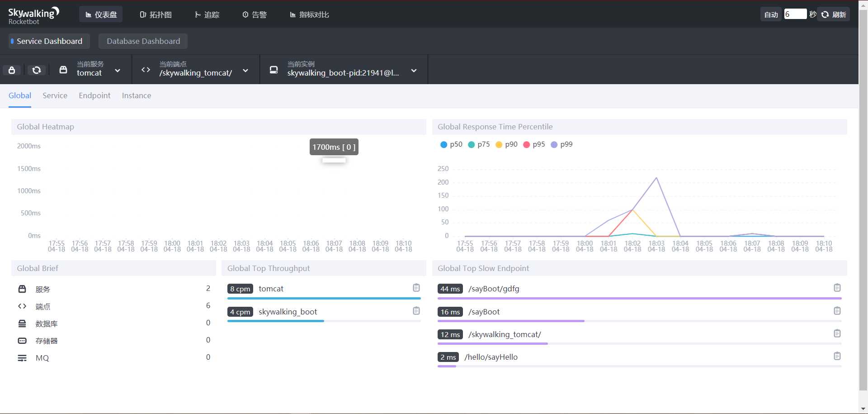Copy the /skywalking_tomcat/ endpoint name

pyautogui.click(x=837, y=333)
